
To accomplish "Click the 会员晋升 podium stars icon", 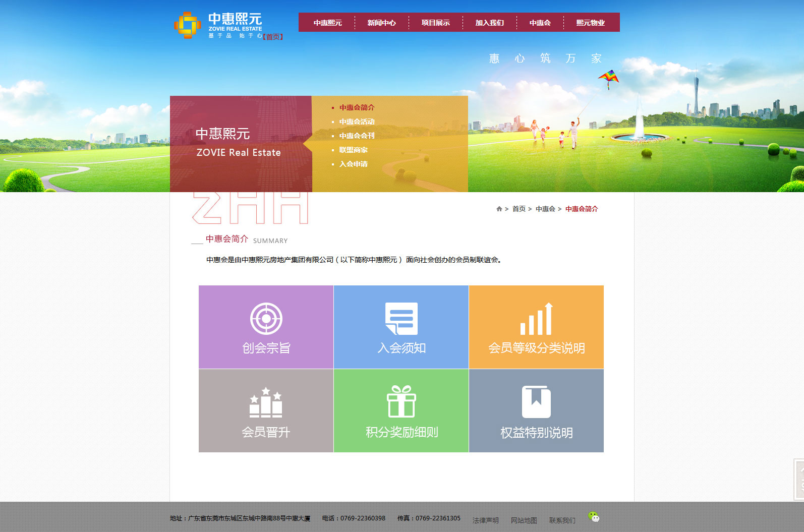I will (266, 402).
